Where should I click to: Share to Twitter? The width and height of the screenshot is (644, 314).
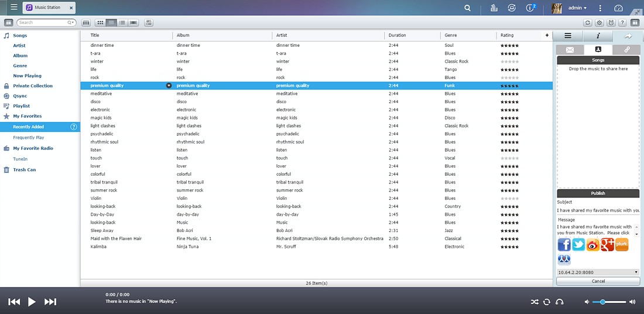tap(578, 244)
